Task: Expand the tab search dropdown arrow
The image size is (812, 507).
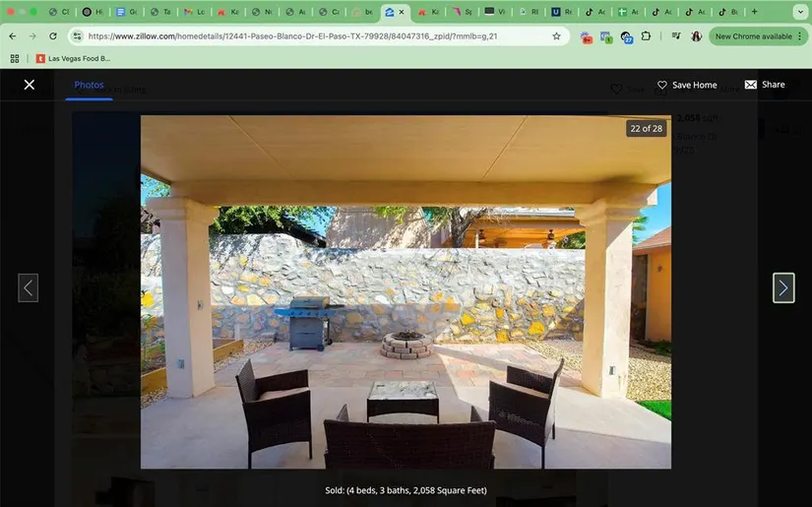Action: coord(800,12)
